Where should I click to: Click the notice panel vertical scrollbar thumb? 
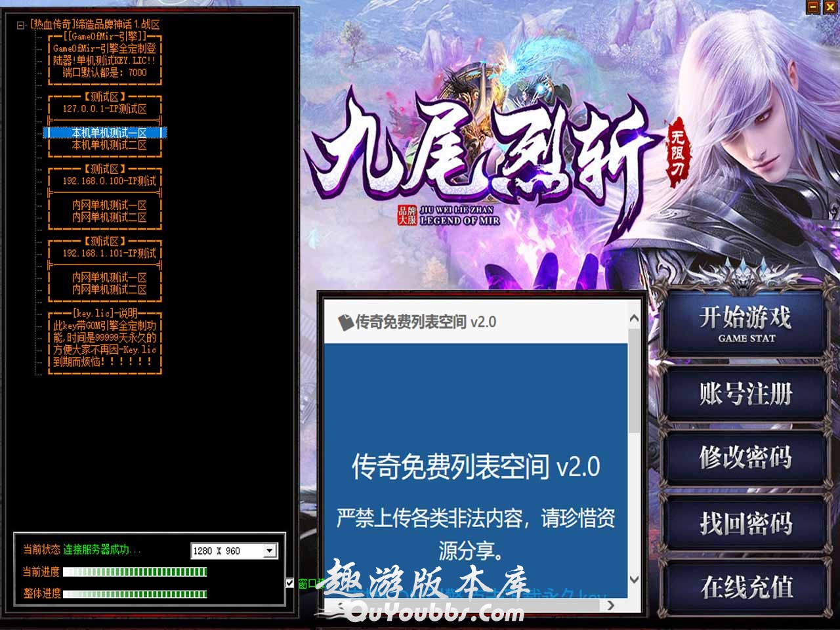[634, 381]
